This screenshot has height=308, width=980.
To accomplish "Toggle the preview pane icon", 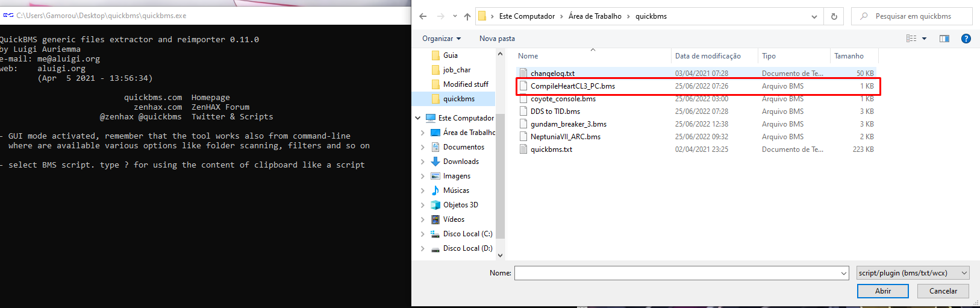I will tap(944, 39).
